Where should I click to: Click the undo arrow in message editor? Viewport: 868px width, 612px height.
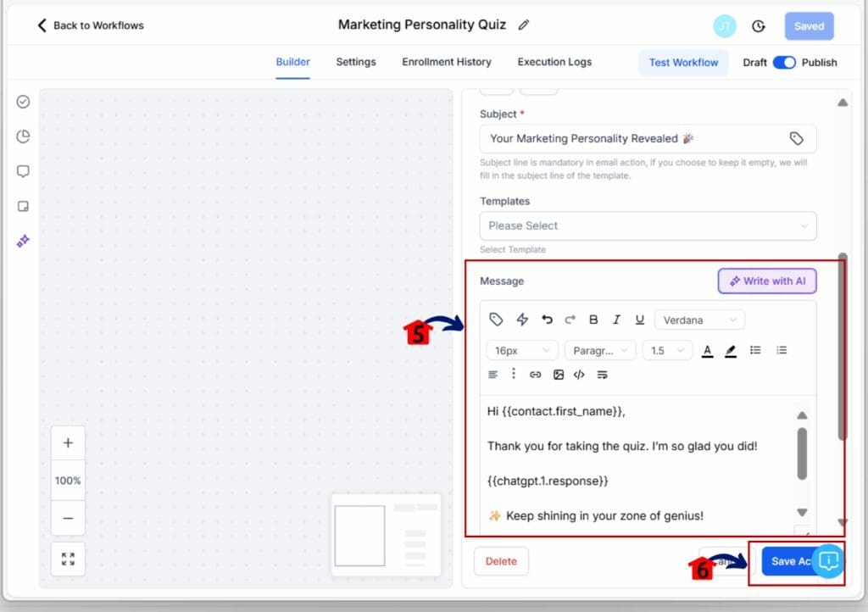[x=547, y=320]
